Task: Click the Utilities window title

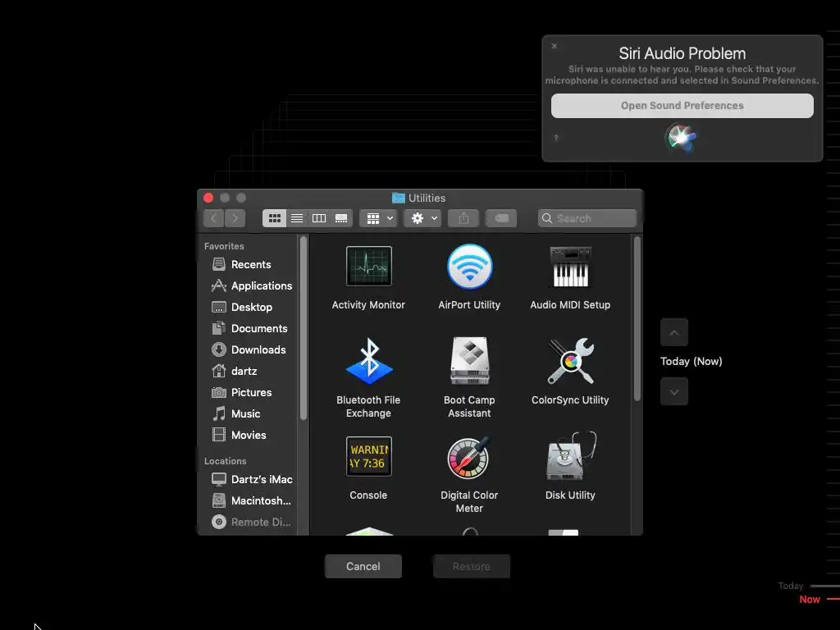Action: [x=427, y=198]
